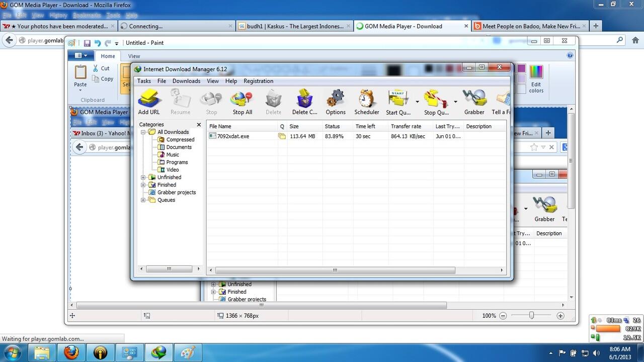
Task: Sort by the File Name column header
Action: coord(242,126)
